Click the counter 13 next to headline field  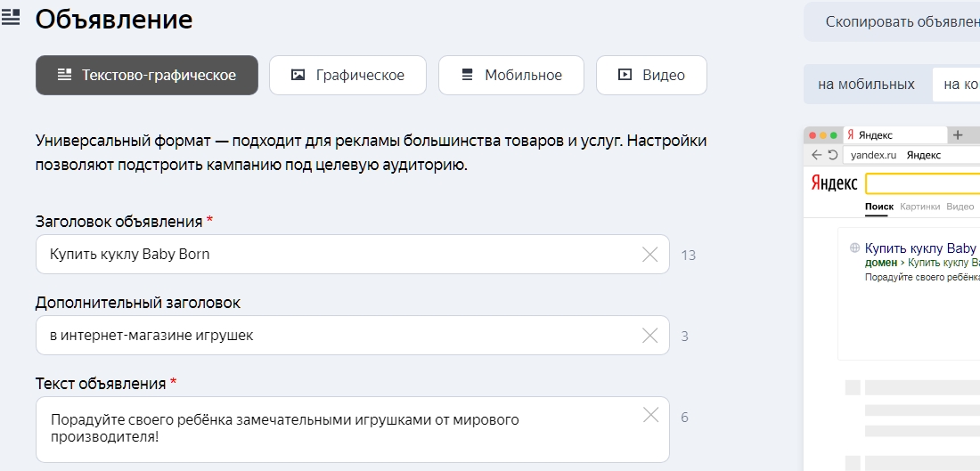[688, 256]
